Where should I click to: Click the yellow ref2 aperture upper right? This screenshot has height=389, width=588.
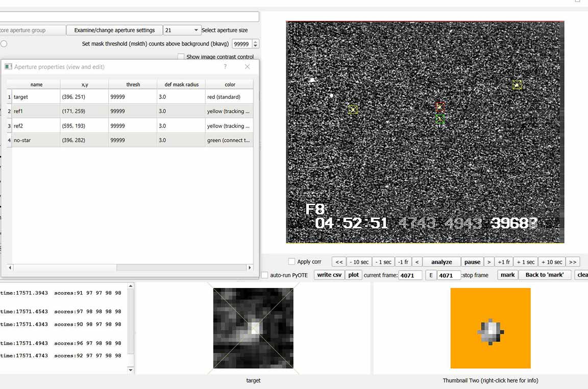click(x=517, y=85)
